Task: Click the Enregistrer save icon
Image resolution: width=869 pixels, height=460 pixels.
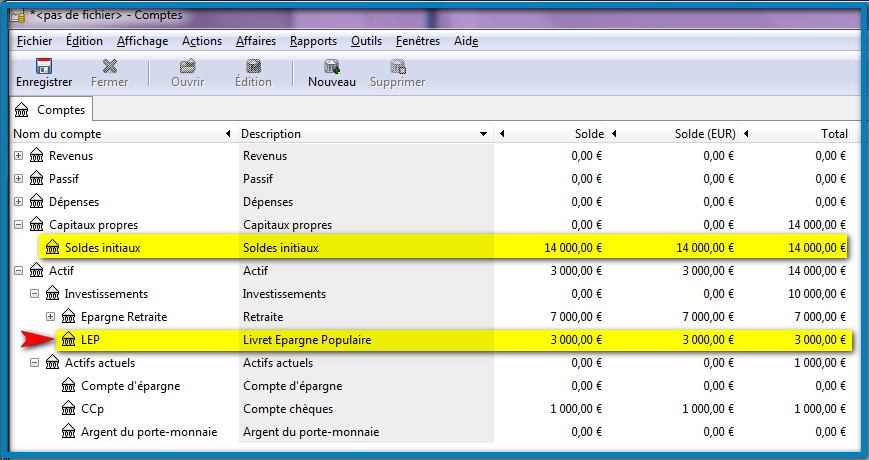Action: pyautogui.click(x=43, y=67)
